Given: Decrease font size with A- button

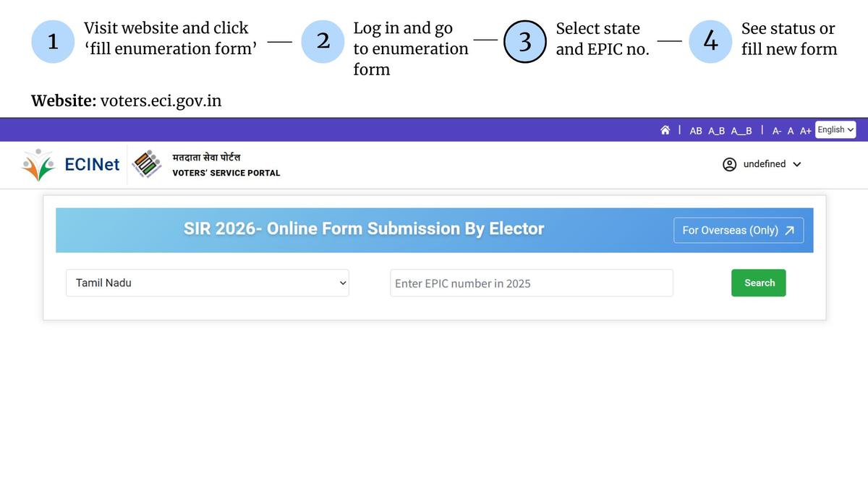Looking at the screenshot, I should [777, 131].
